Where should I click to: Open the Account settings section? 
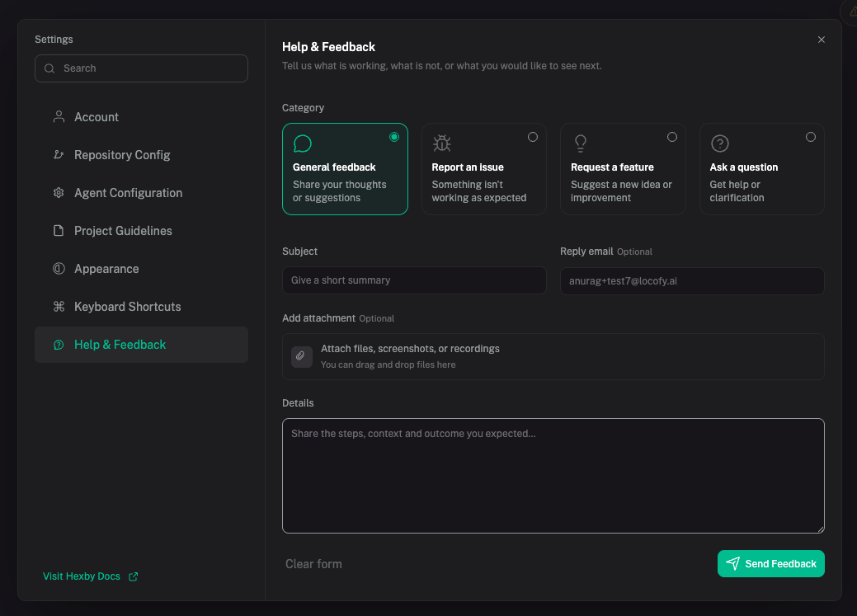point(141,117)
